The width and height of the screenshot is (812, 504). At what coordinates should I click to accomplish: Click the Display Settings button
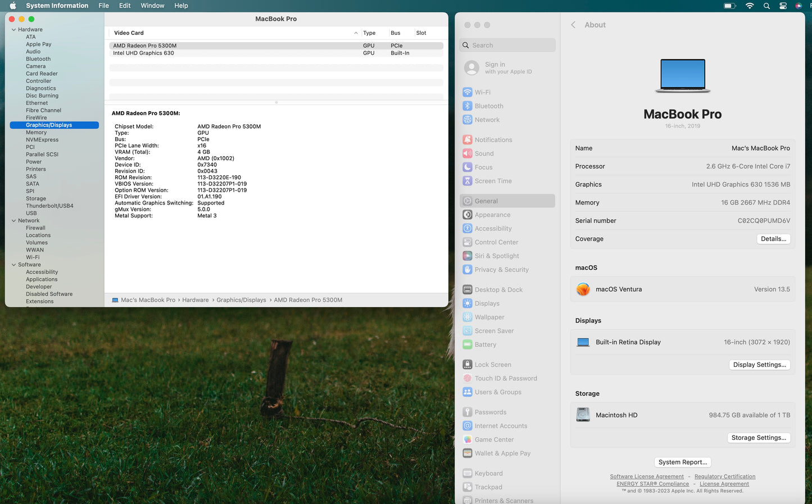pos(759,365)
